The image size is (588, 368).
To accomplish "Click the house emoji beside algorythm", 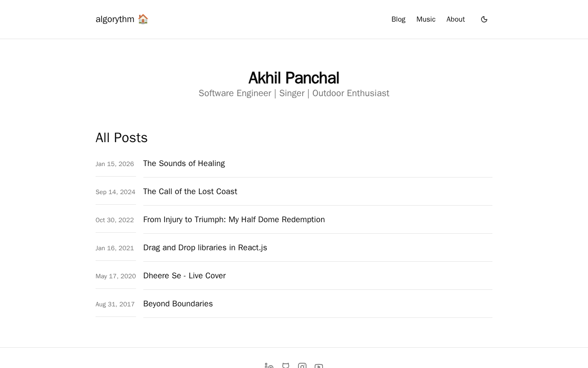I will click(x=143, y=19).
